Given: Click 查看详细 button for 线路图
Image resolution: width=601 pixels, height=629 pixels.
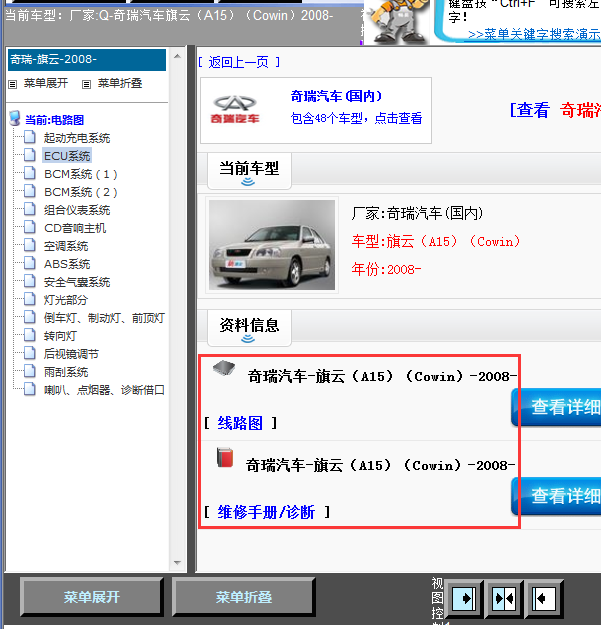Looking at the screenshot, I should tap(556, 407).
